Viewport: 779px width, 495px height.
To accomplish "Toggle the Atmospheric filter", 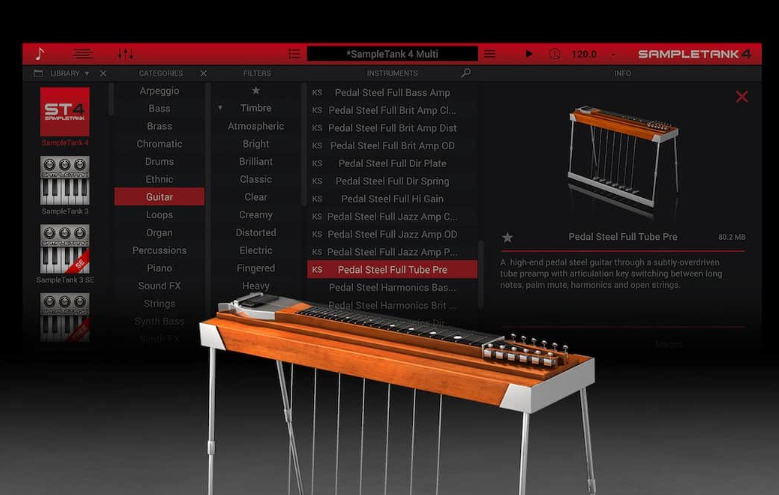I will [x=256, y=126].
